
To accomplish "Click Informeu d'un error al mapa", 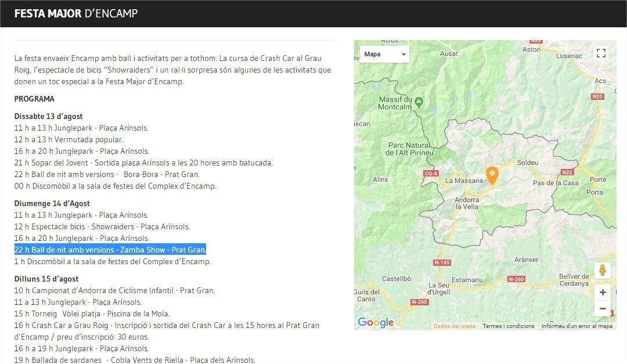I will pyautogui.click(x=577, y=326).
